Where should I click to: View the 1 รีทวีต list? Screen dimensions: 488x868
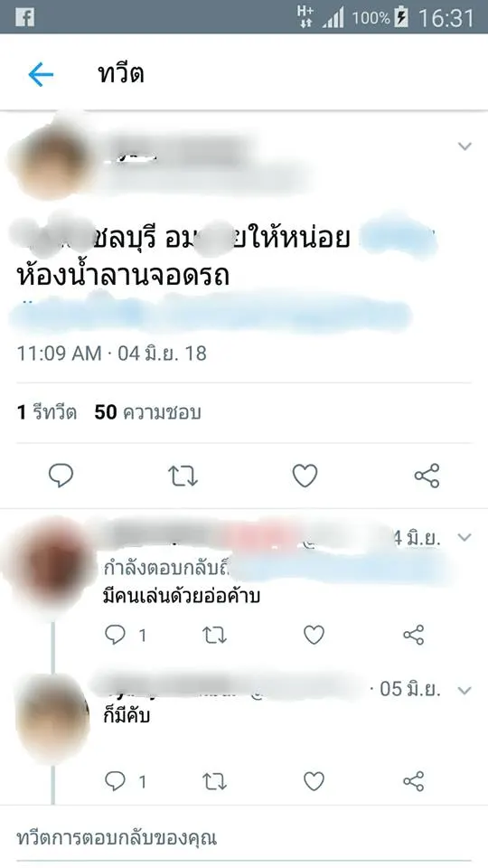click(x=47, y=412)
